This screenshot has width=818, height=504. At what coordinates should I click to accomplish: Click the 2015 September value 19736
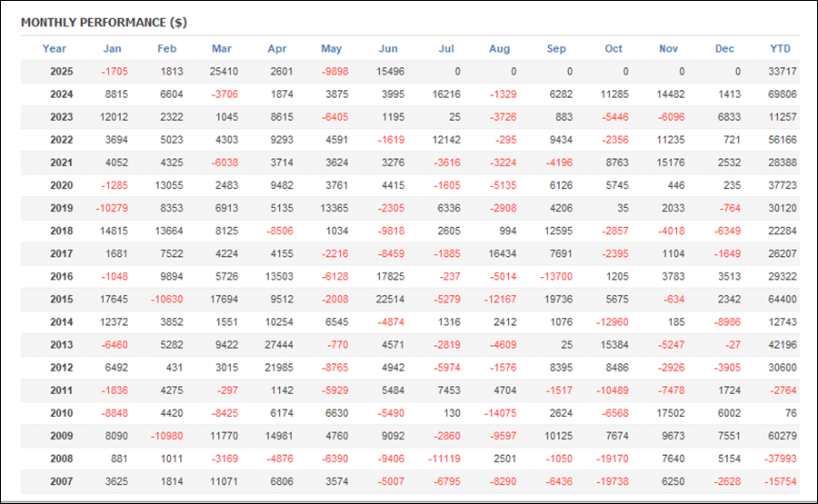pos(558,299)
